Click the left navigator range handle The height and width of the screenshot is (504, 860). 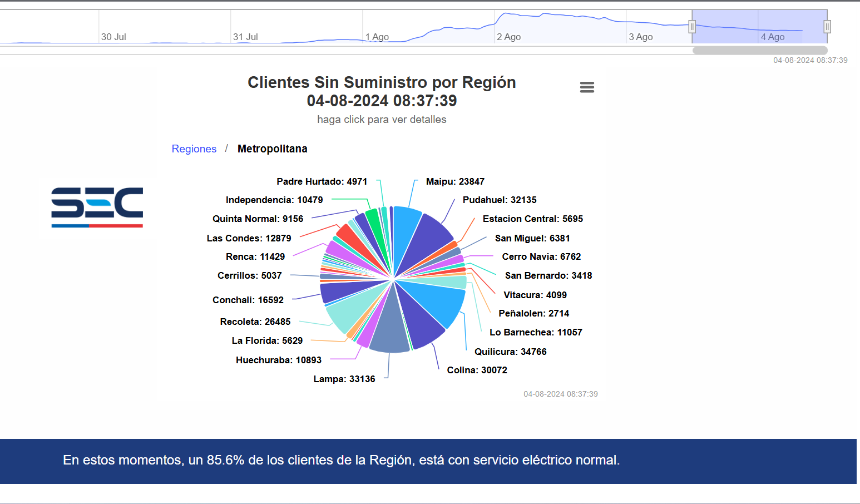point(692,27)
